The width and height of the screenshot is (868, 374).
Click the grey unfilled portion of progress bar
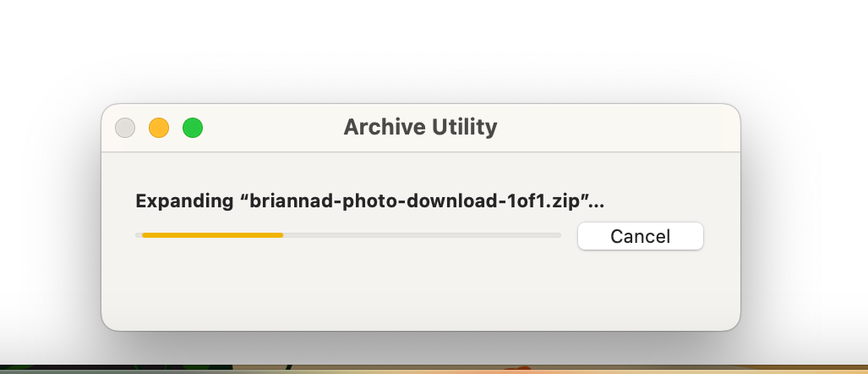tap(423, 235)
